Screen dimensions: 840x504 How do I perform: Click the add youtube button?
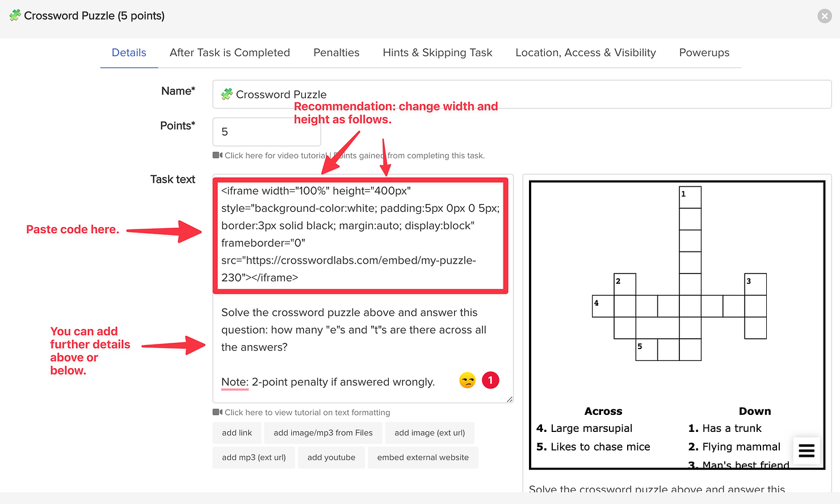click(x=331, y=457)
